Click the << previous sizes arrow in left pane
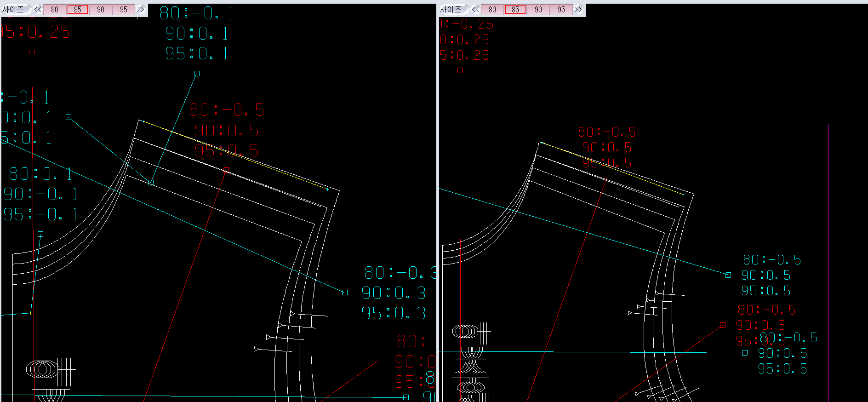Screen dimensions: 868x402 coord(38,10)
